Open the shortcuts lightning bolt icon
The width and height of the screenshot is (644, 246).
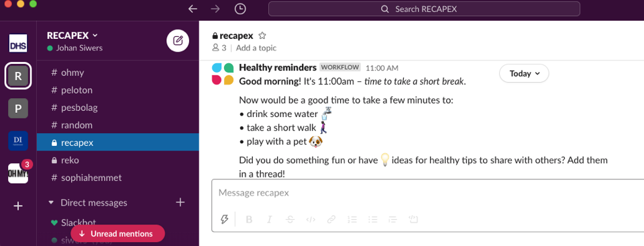[x=224, y=219]
